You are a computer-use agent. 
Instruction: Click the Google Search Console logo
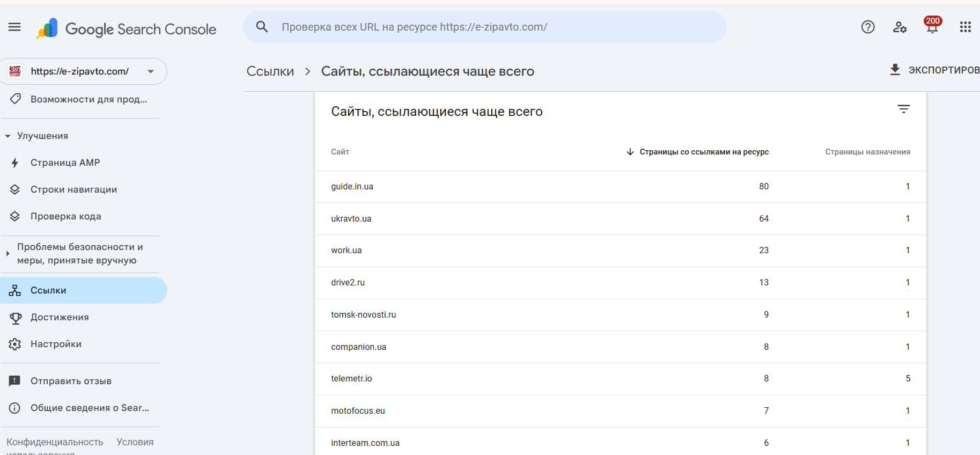click(x=127, y=29)
